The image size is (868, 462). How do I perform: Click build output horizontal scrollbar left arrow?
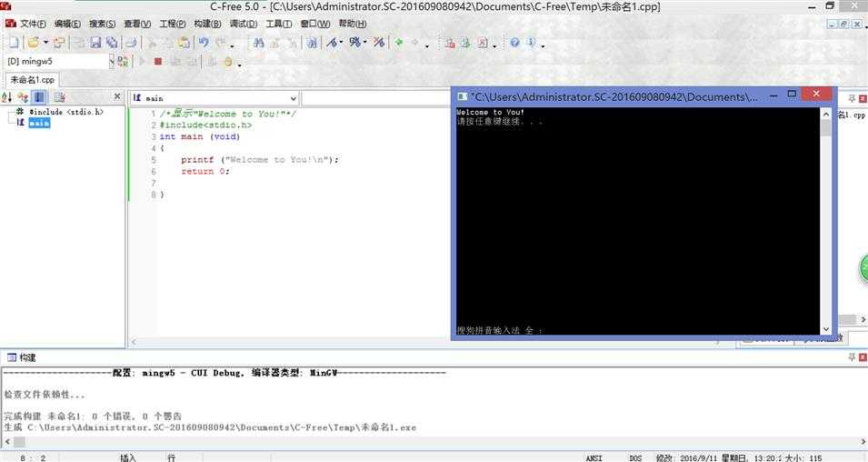(6, 442)
